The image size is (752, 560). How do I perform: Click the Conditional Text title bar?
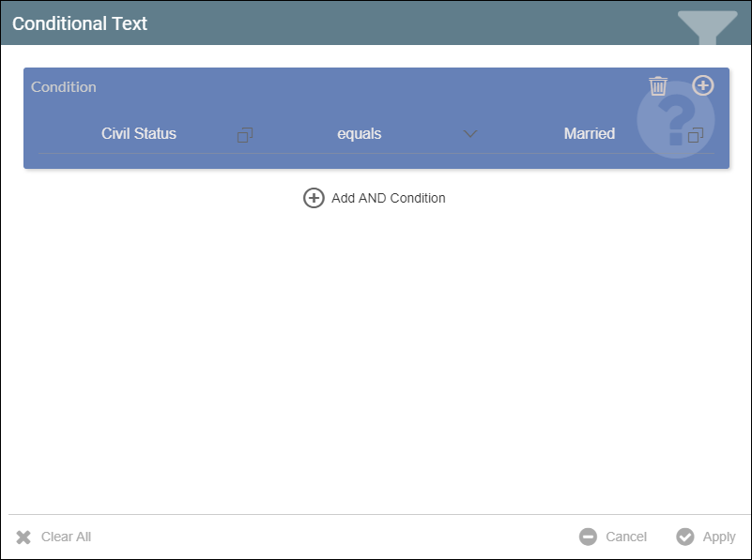click(80, 23)
